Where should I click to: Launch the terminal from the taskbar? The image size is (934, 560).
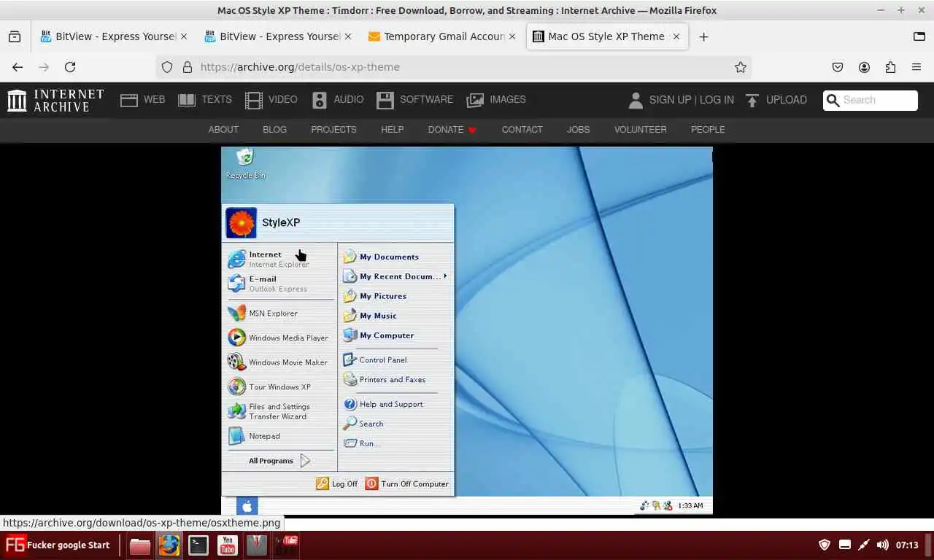click(x=198, y=545)
